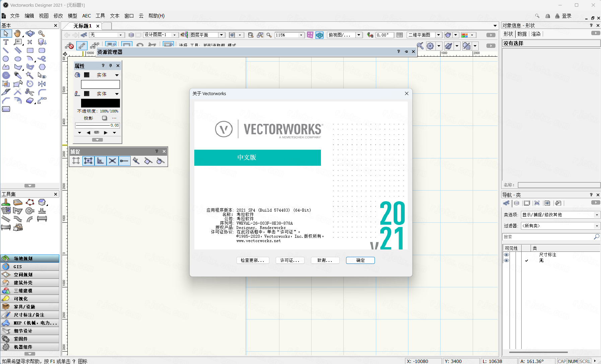Select the Flyover rotate view tool

(x=30, y=33)
